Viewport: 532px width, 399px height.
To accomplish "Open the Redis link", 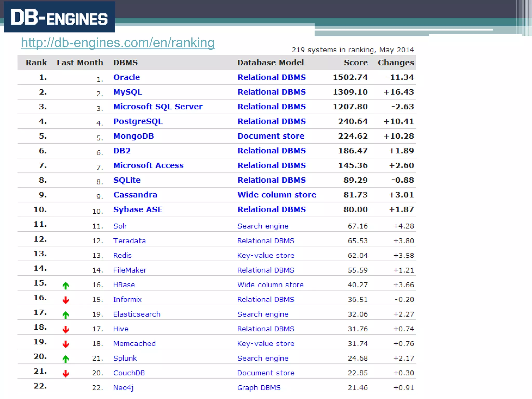I will click(x=122, y=255).
